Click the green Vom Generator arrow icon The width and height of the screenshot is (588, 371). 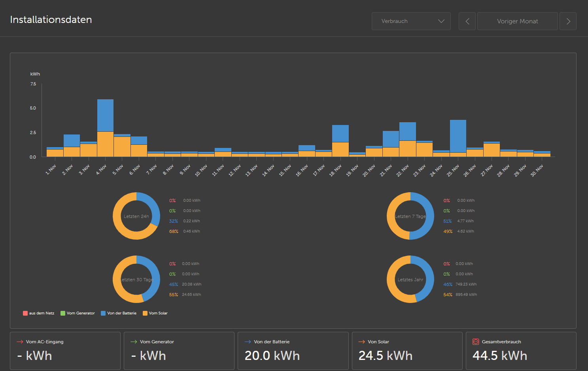click(x=134, y=342)
